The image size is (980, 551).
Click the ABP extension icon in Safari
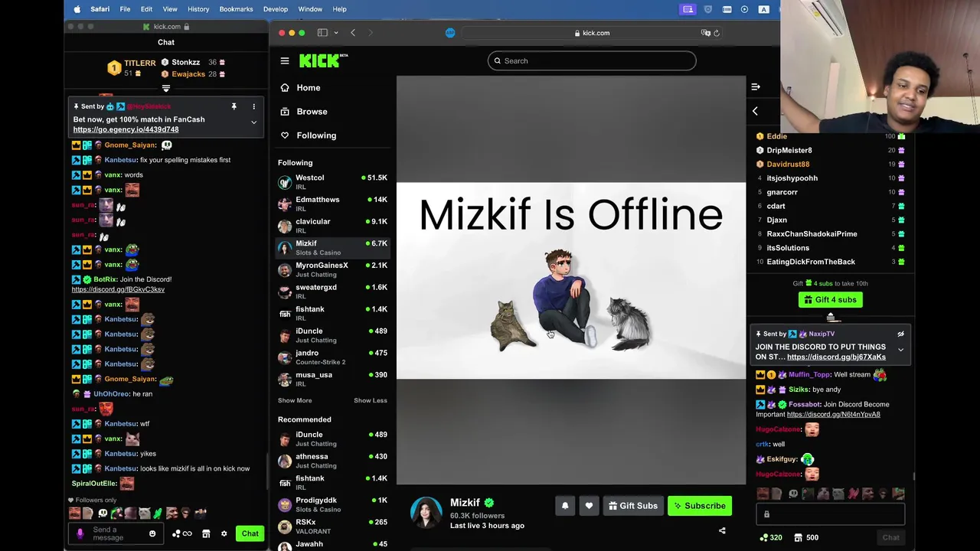[x=450, y=33]
